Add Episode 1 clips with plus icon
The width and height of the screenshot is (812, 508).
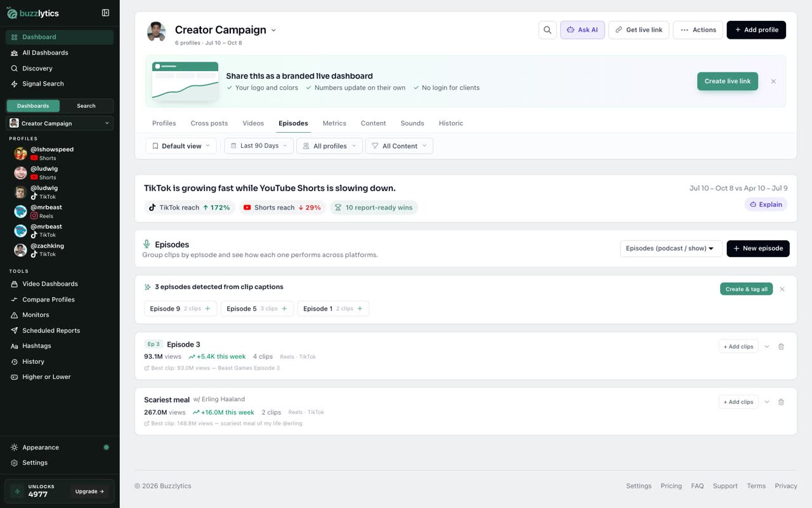360,309
